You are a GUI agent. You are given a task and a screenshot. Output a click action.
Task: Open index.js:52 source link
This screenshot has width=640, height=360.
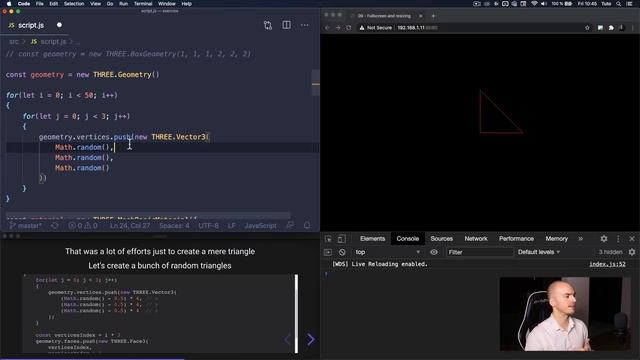[x=607, y=264]
